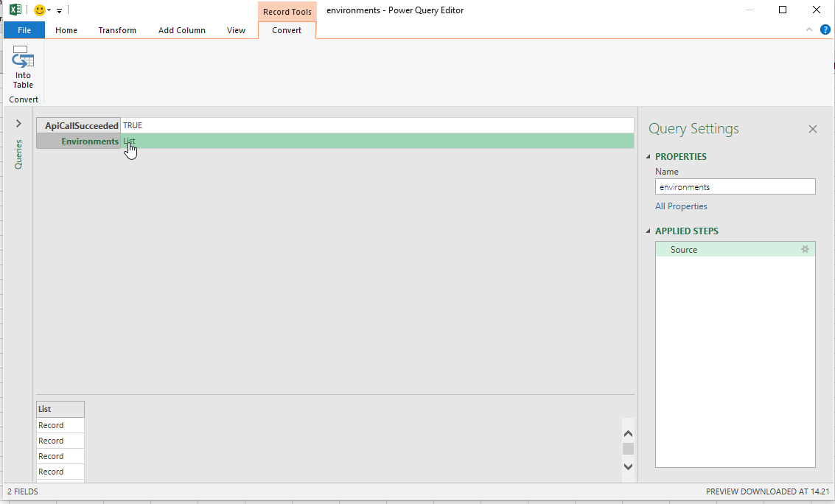Click the List column header in preview
Image resolution: width=835 pixels, height=504 pixels.
(60, 409)
